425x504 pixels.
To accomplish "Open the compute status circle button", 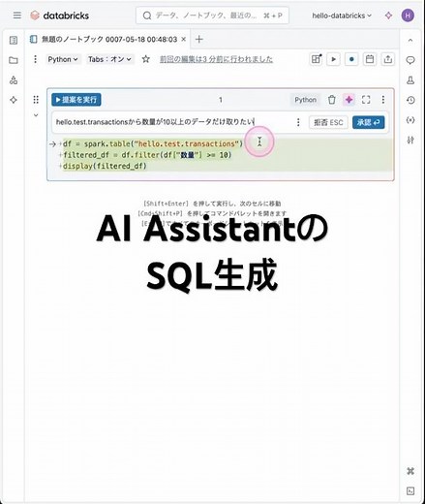I will (351, 59).
